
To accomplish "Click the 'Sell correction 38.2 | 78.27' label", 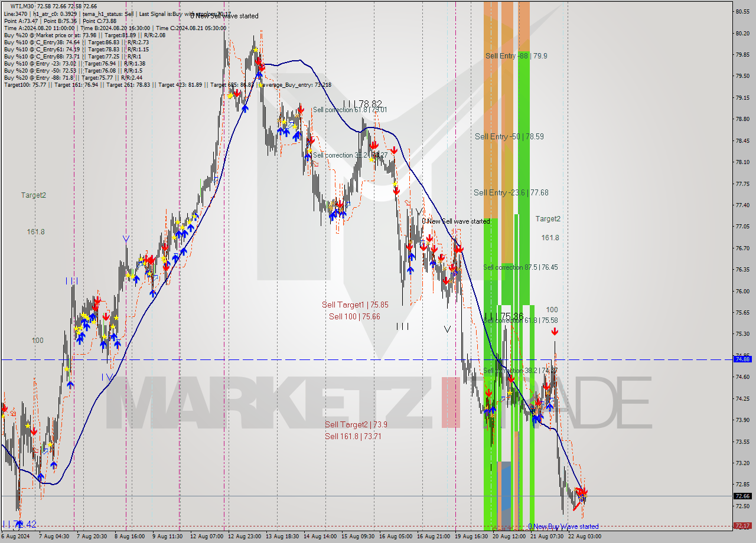I will [350, 155].
